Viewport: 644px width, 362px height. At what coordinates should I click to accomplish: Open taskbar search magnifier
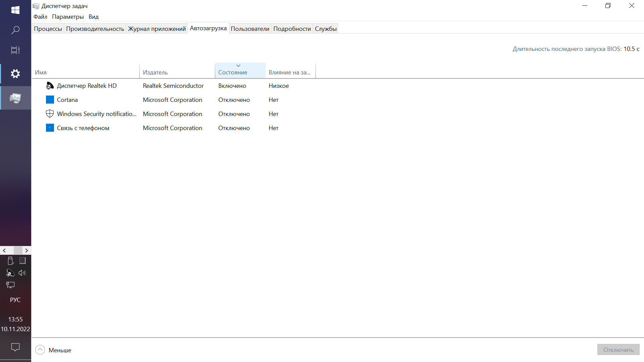[15, 30]
